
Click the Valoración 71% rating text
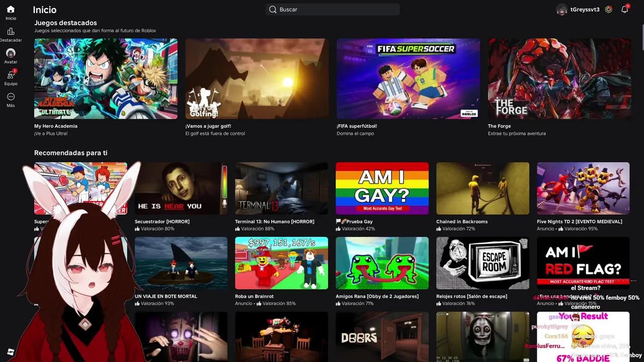(358, 304)
